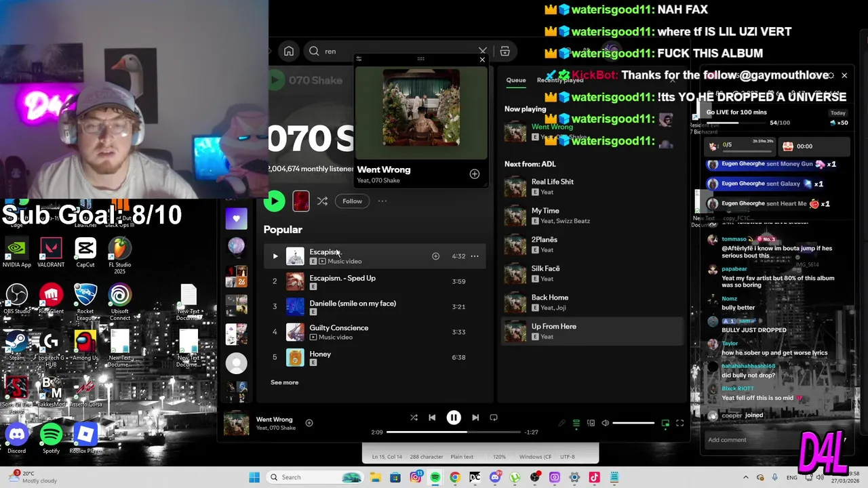This screenshot has height=488, width=868.
Task: Open Chrome from taskbar
Action: coord(454,477)
